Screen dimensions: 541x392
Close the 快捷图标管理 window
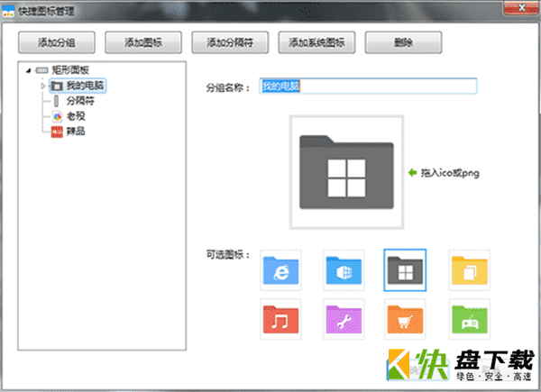pyautogui.click(x=522, y=8)
